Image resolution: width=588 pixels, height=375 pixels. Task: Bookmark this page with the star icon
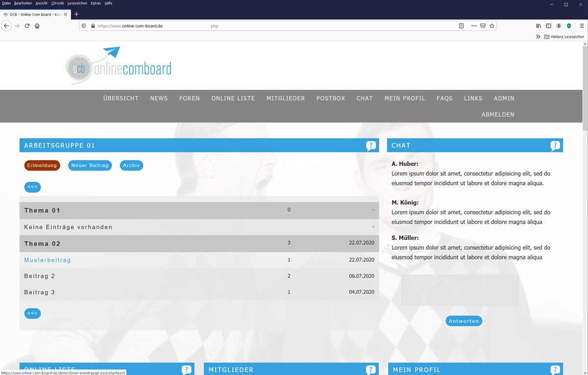coord(492,26)
